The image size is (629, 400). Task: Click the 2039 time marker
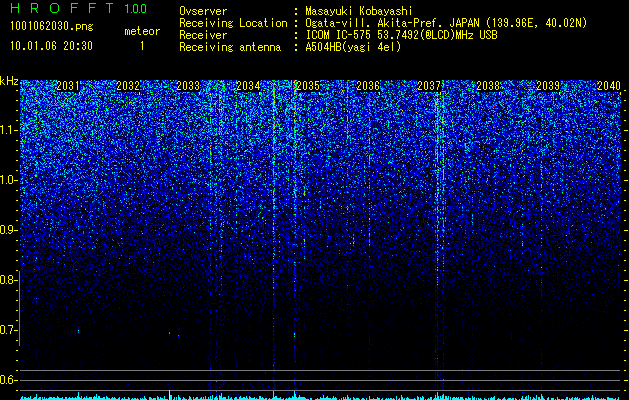(x=548, y=86)
